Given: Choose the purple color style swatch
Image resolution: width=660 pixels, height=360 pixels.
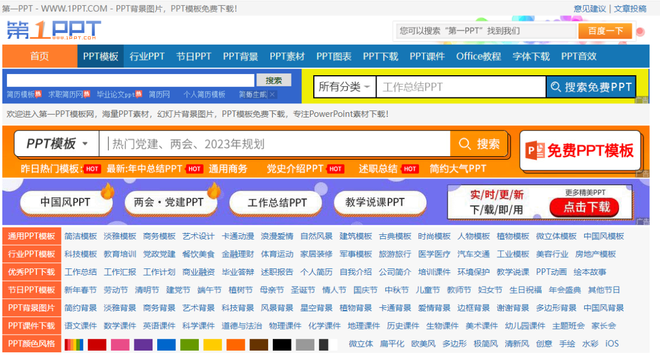Looking at the screenshot, I should tap(143, 344).
